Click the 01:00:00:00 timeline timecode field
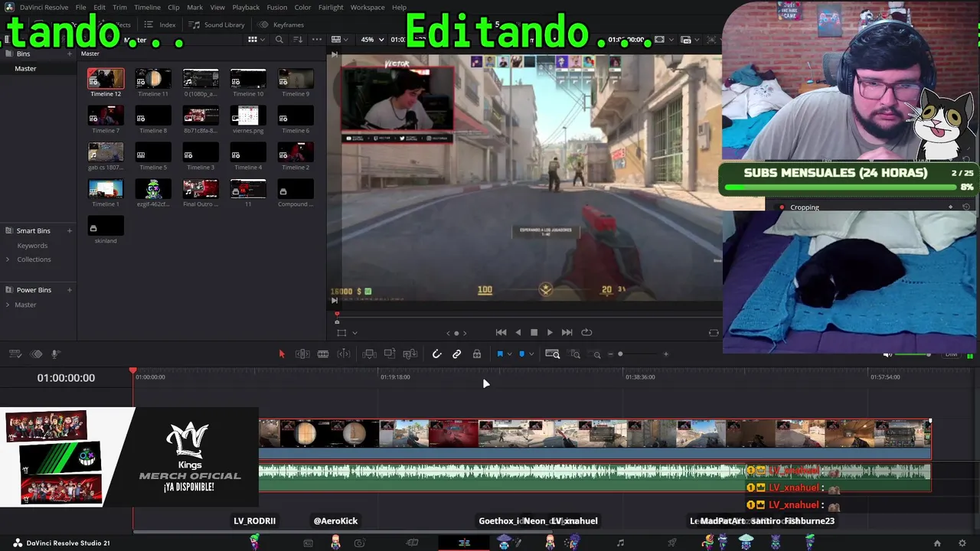 pos(66,378)
